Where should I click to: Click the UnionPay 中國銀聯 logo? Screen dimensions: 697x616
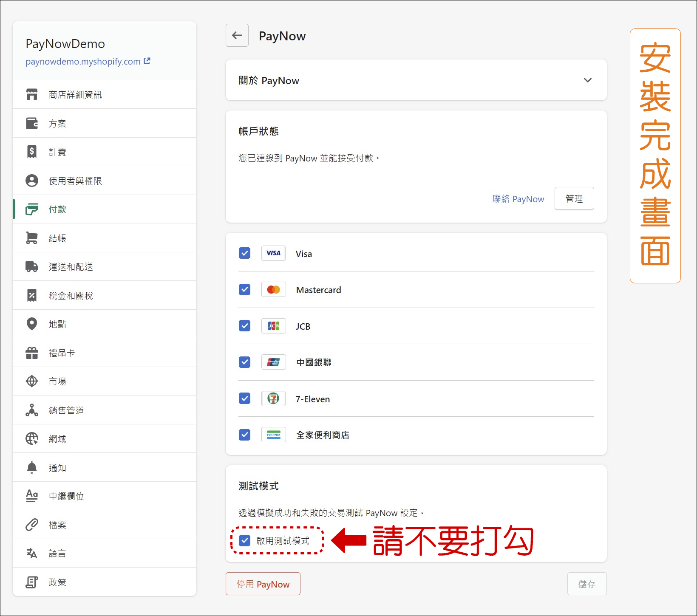tap(273, 362)
